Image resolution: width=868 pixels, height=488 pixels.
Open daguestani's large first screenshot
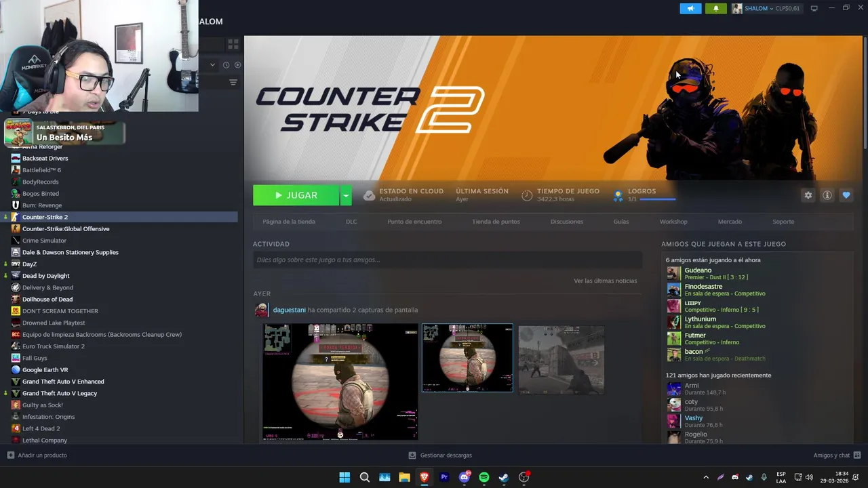click(340, 382)
